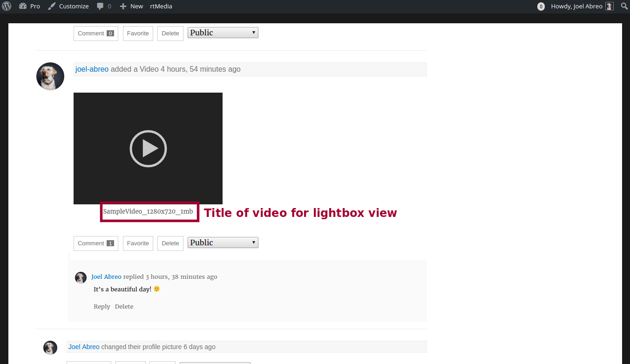The width and height of the screenshot is (630, 364).
Task: Click Delete link under beautiful day comment
Action: click(124, 306)
